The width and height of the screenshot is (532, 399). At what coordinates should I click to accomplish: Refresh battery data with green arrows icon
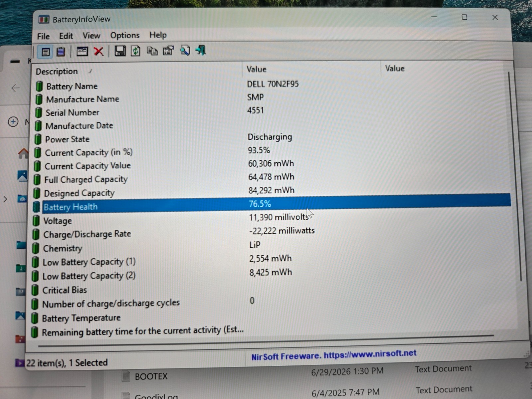136,51
